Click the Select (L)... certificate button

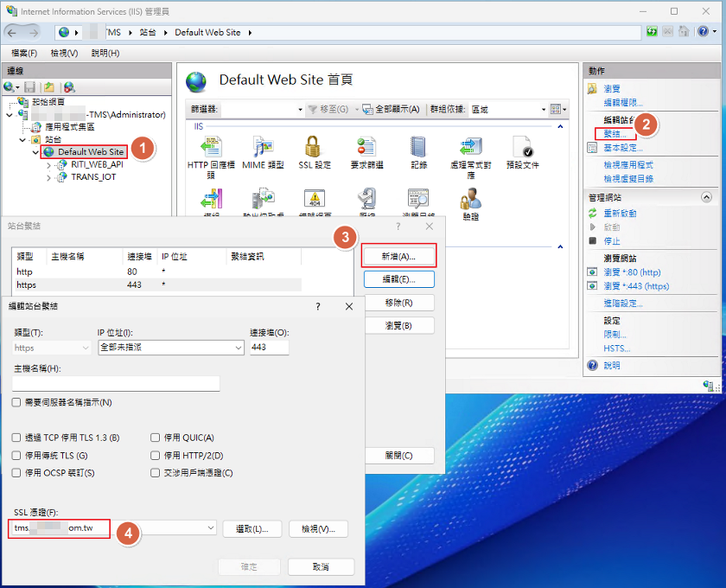coord(252,528)
